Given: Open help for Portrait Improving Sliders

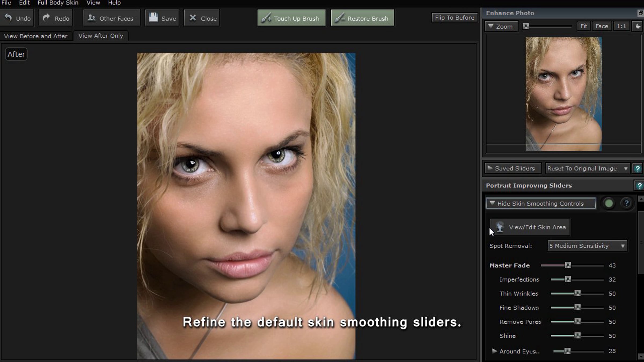Looking at the screenshot, I should point(639,186).
